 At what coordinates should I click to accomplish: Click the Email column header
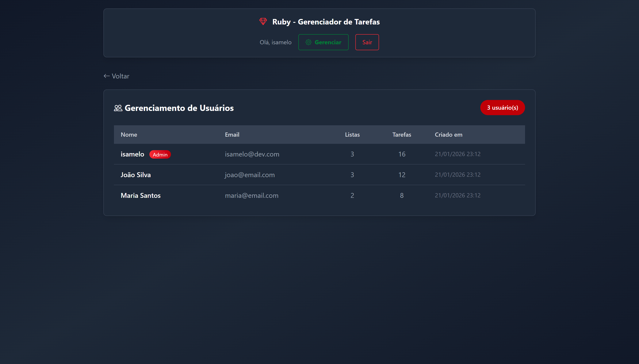(232, 135)
